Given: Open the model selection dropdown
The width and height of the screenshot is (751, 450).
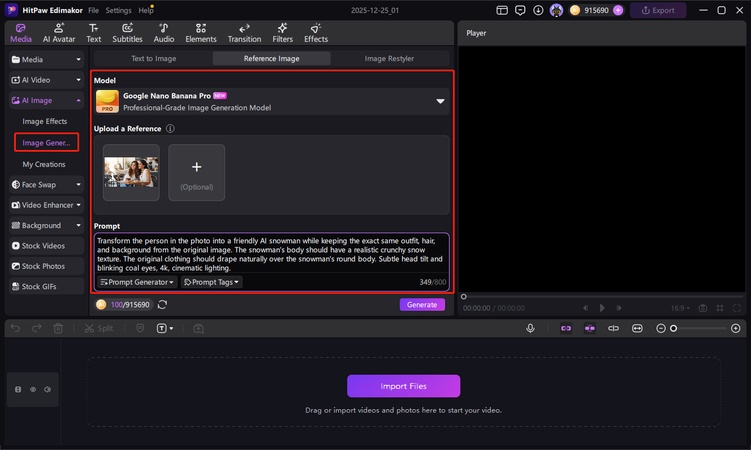Looking at the screenshot, I should tap(440, 101).
